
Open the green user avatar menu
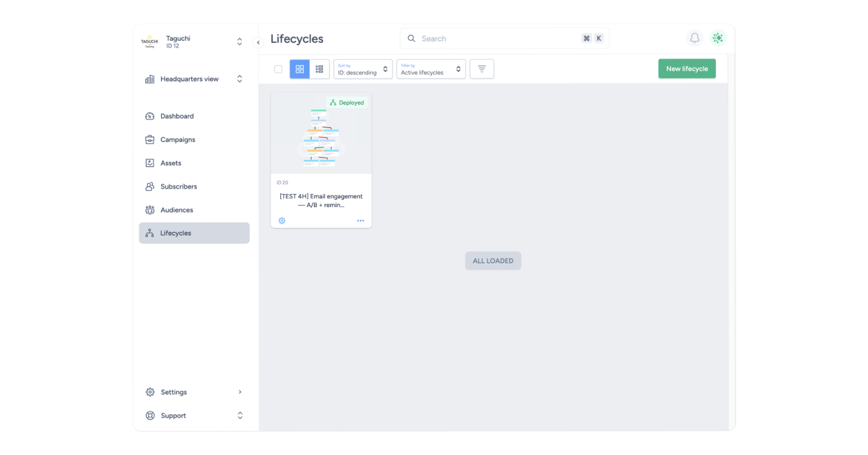click(x=718, y=38)
